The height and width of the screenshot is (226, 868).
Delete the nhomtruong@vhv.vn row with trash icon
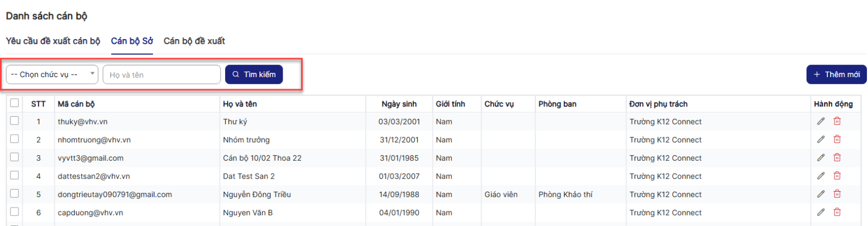837,140
